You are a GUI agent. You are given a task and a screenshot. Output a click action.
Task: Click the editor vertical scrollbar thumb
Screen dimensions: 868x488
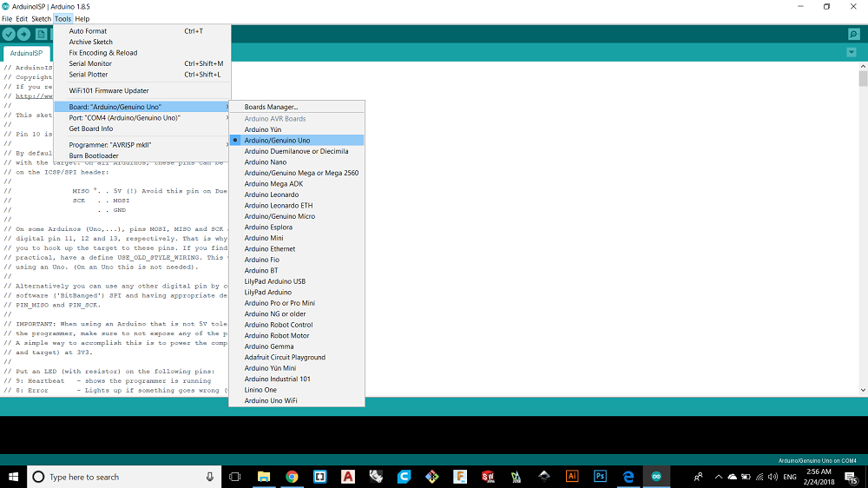click(863, 79)
